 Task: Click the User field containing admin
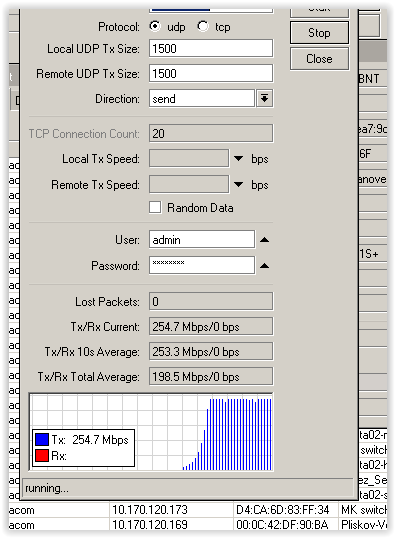tap(202, 239)
